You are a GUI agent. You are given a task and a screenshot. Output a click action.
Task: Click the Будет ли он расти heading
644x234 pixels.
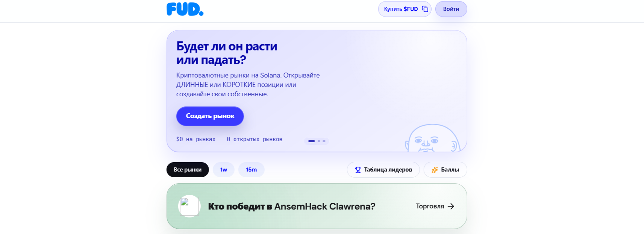click(x=227, y=53)
